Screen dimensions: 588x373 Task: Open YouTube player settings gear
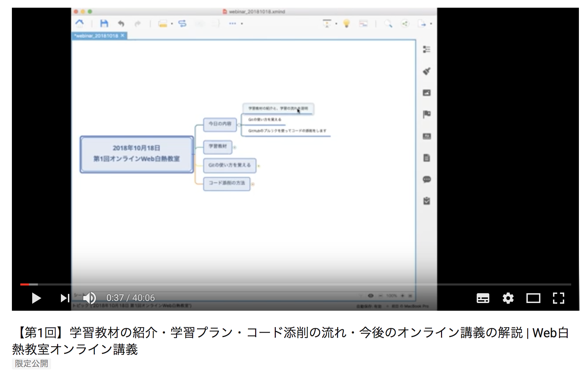tap(508, 298)
